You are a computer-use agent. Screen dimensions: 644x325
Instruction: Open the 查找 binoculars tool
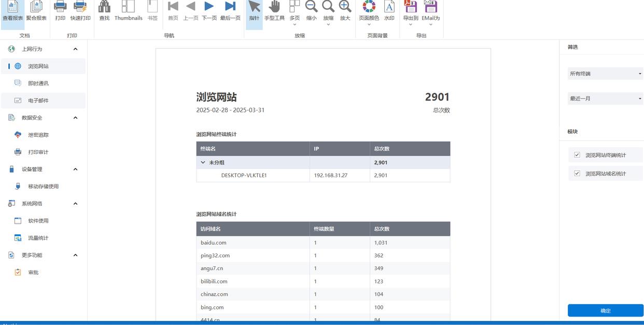(104, 11)
